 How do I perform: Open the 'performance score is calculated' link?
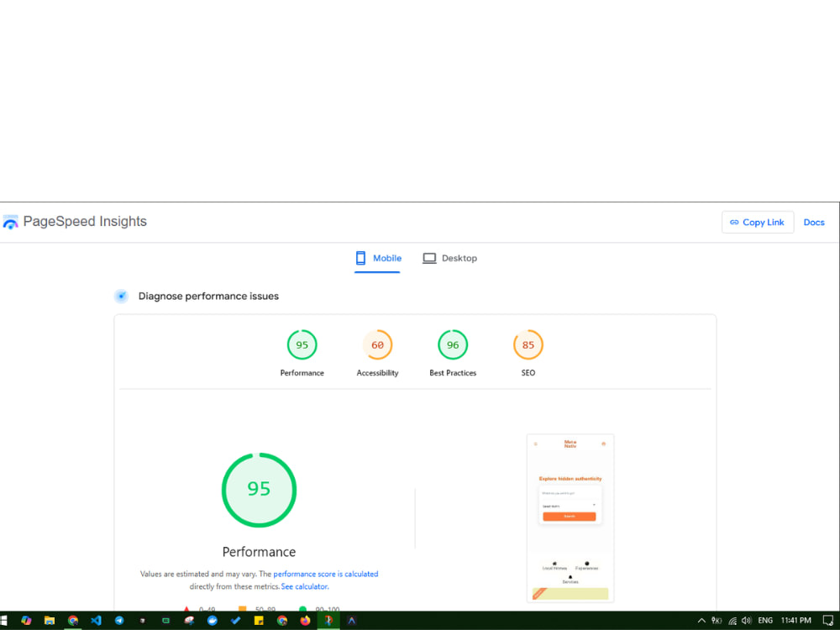coord(326,574)
